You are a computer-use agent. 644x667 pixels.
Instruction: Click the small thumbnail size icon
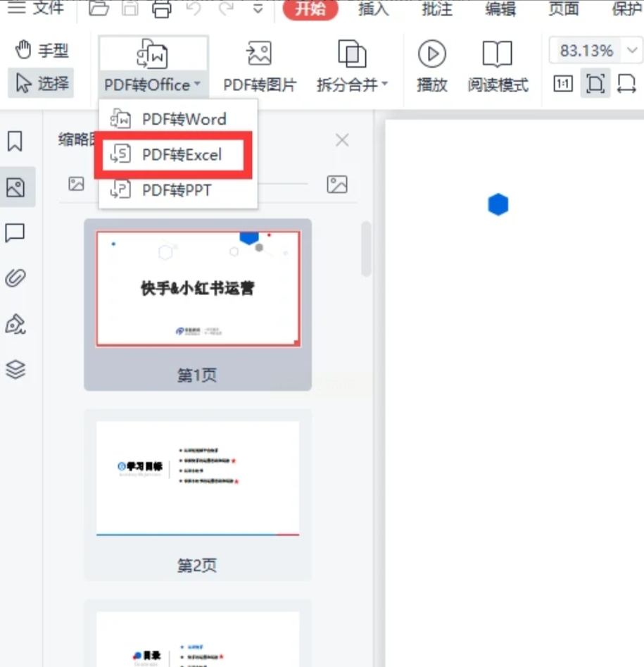(x=77, y=185)
